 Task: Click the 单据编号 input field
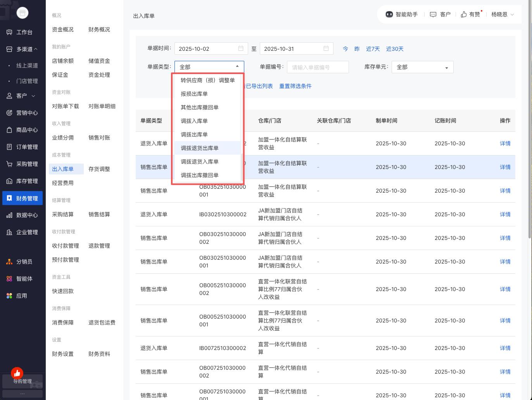click(318, 67)
